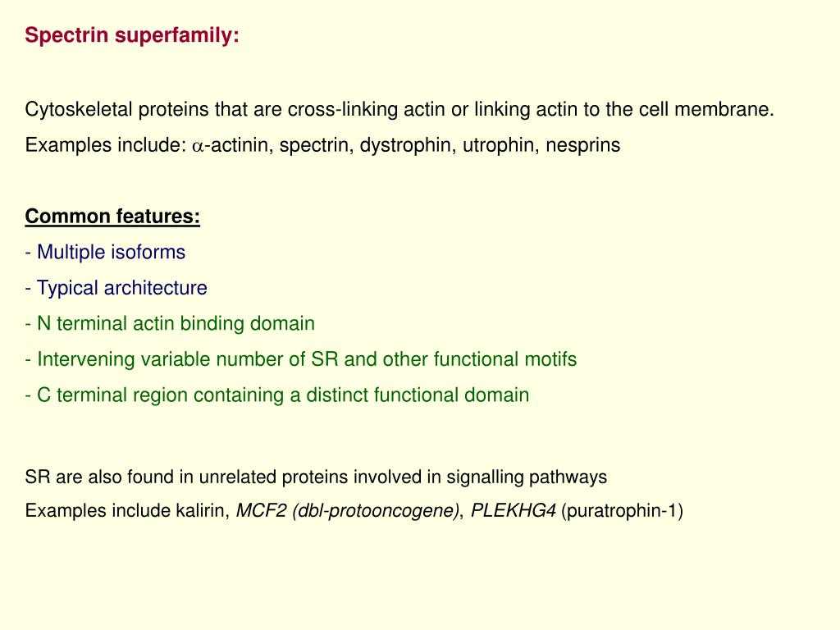Click the "(puratrophin-1)" text
The image size is (840, 630).
point(622,511)
